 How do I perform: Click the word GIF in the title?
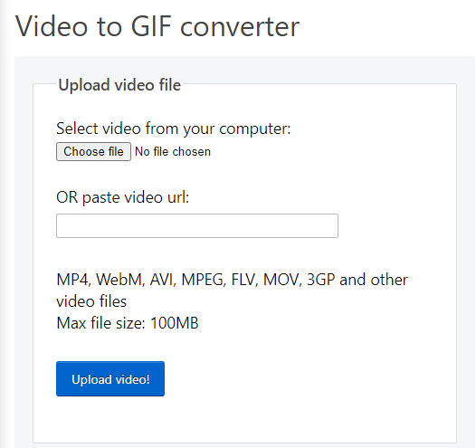click(151, 26)
